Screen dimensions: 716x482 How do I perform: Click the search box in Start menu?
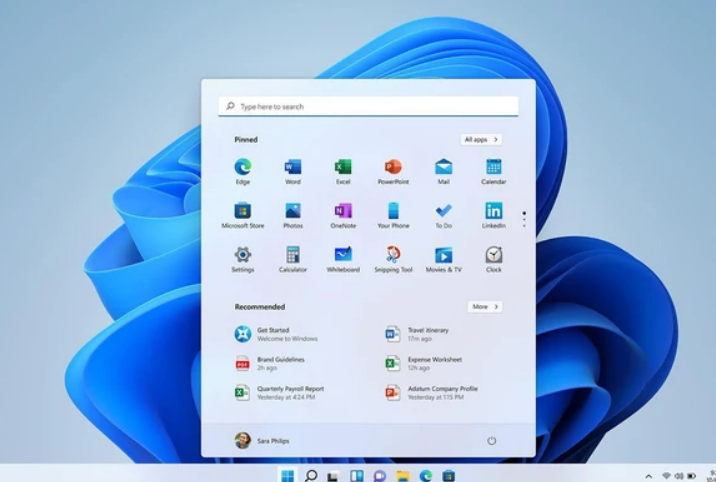click(x=368, y=106)
